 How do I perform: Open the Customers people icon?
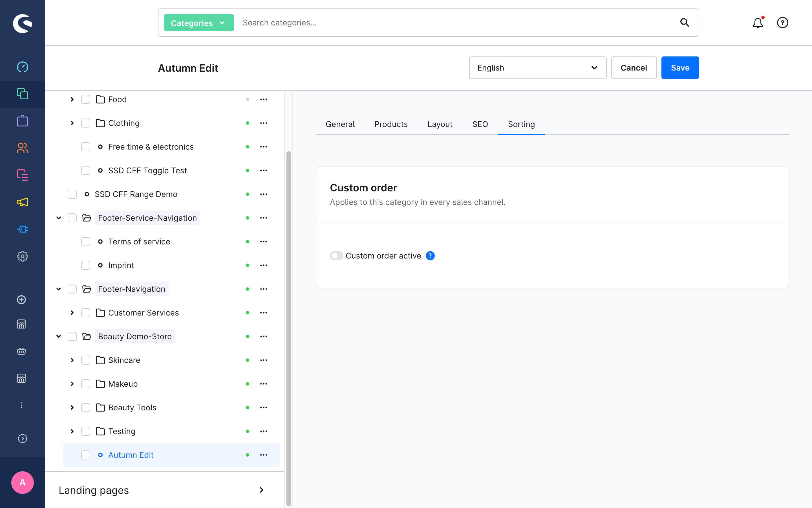tap(23, 148)
